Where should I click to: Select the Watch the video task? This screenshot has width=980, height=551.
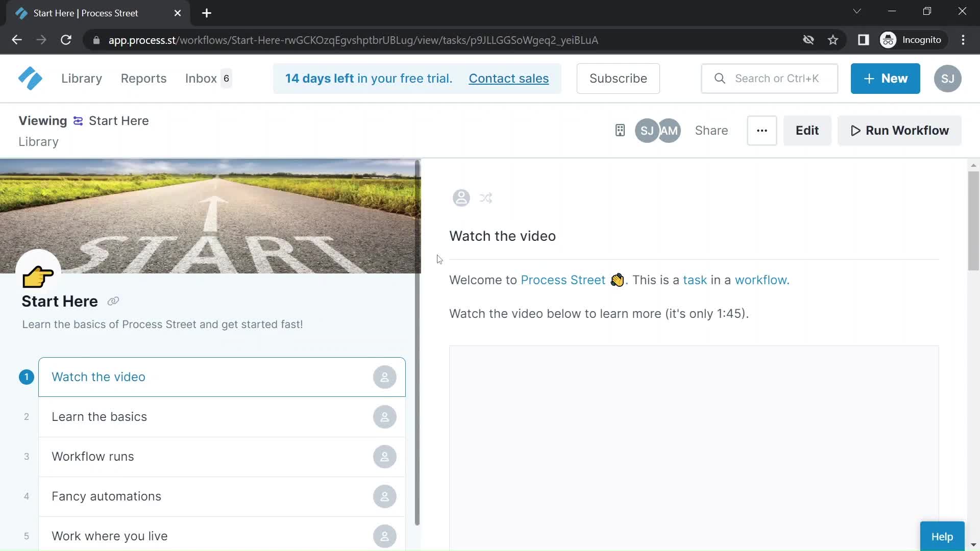(222, 377)
